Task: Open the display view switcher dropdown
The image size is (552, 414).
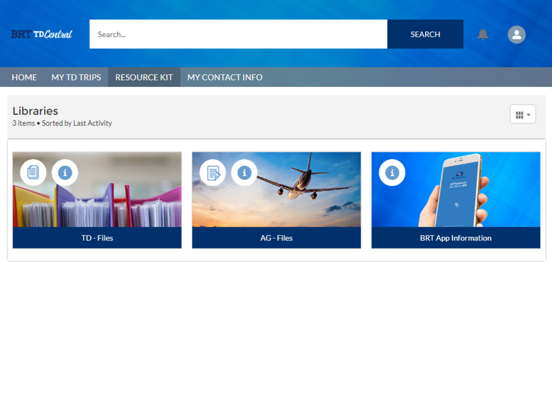Action: click(523, 114)
